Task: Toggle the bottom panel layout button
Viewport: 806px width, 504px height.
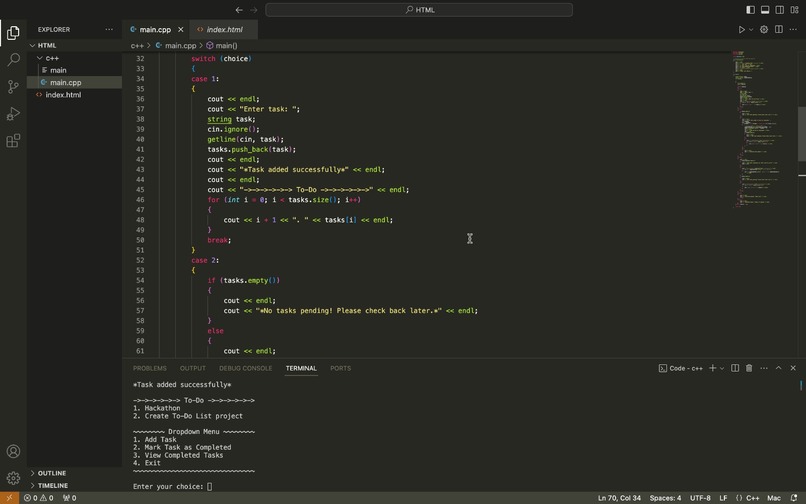Action: (x=765, y=10)
